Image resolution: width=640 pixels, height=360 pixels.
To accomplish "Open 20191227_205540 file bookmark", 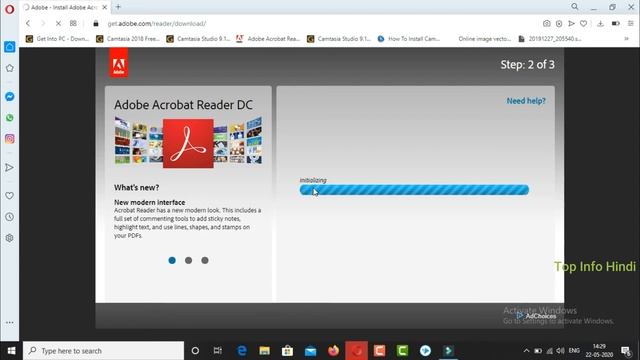I will 550,39.
